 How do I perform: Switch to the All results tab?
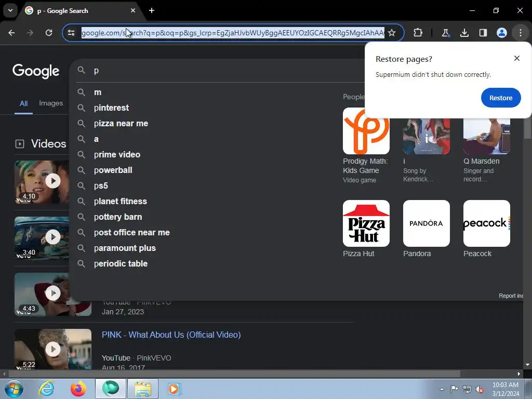pos(23,103)
